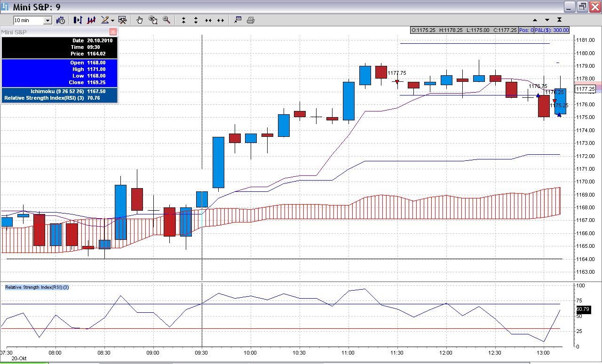Click the Relative Strength Index(RSI) panel label
The height and width of the screenshot is (364, 602).
point(37,287)
